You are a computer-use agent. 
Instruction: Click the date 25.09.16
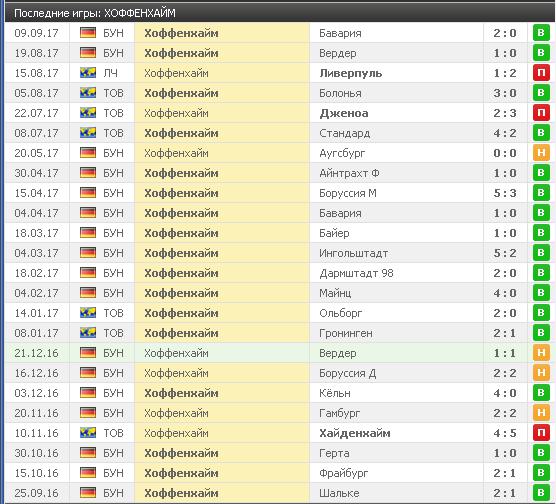coord(36,493)
